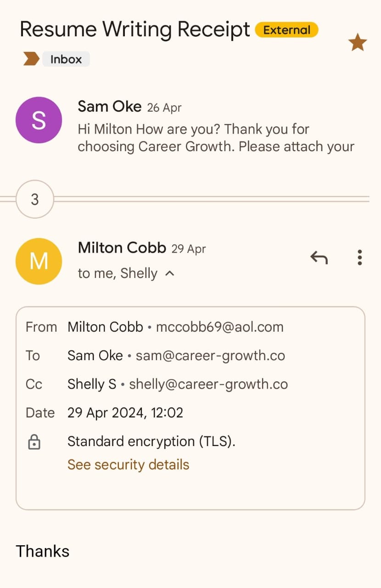This screenshot has height=588, width=381.
Task: Select the sam@career-growth.co recipient address
Action: pyautogui.click(x=210, y=356)
